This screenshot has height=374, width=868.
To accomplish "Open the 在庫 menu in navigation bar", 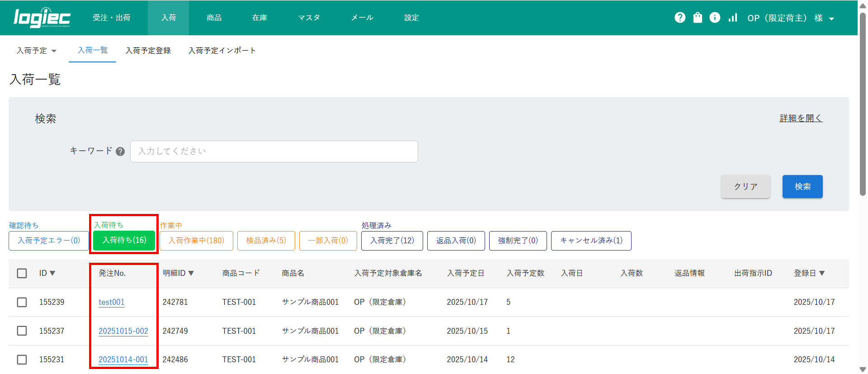I will tap(259, 18).
